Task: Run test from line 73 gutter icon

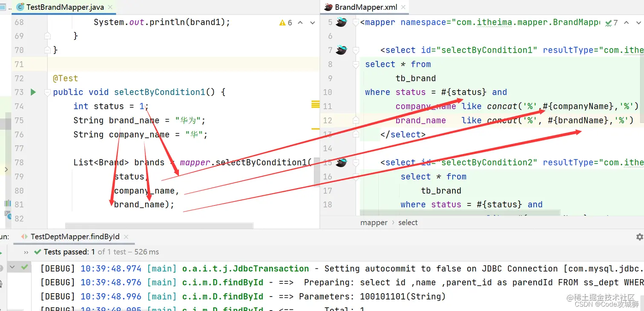Action: (33, 92)
